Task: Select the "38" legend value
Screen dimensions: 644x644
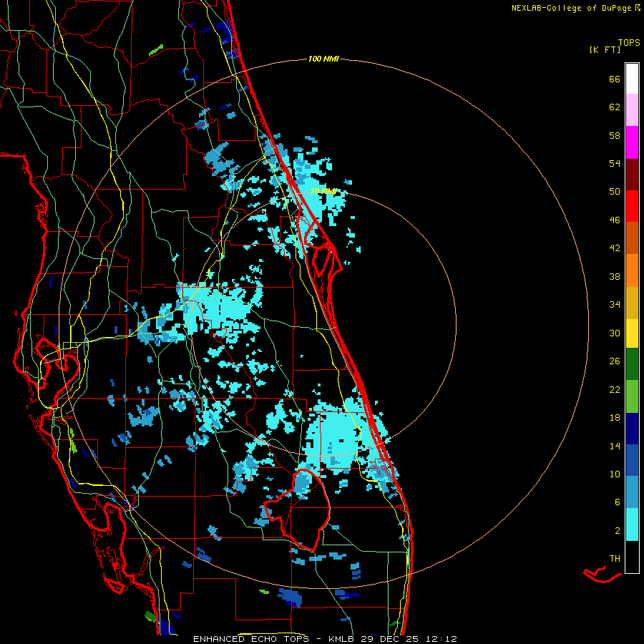Action: (x=615, y=276)
